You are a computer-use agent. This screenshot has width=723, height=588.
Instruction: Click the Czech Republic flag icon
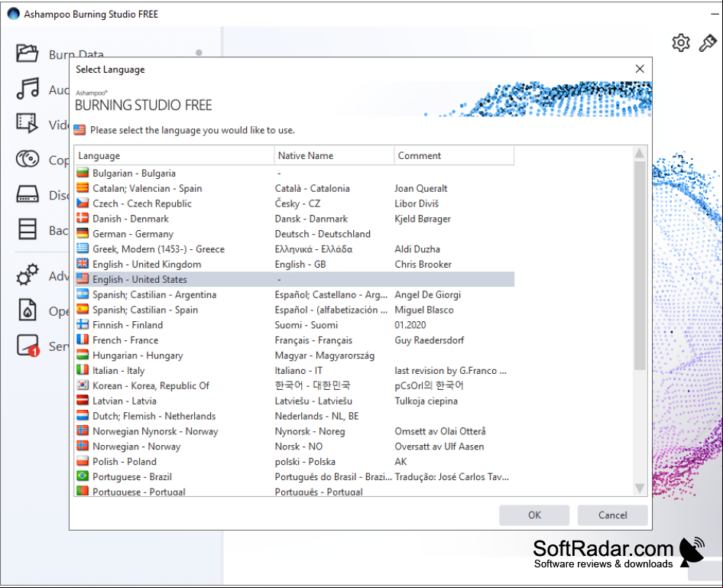[83, 203]
